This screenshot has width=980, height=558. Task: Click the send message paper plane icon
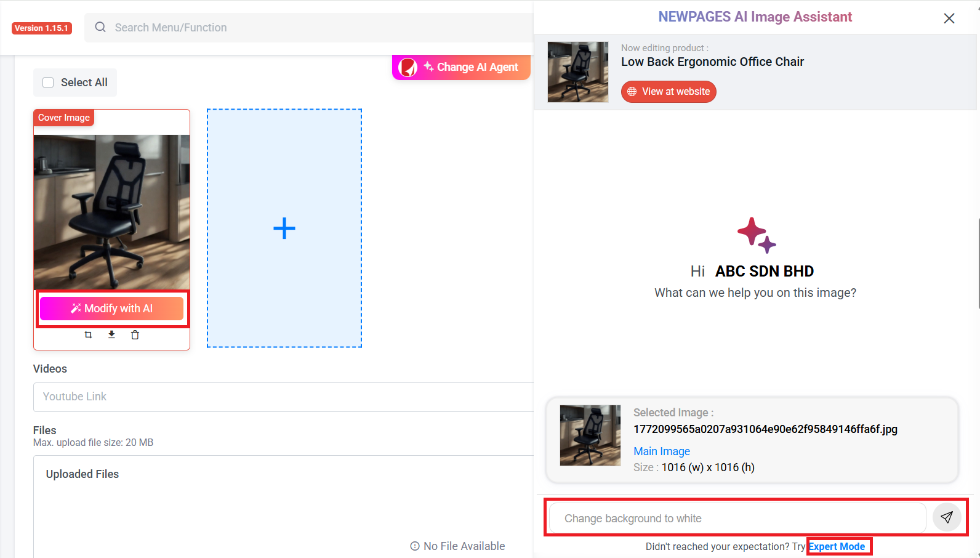click(947, 517)
